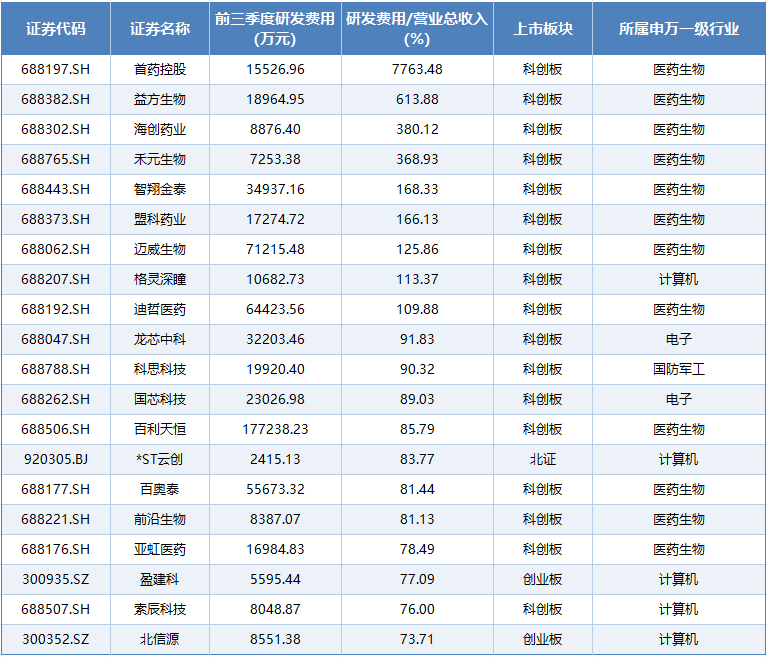Click the 证券名称 column header
Image resolution: width=767 pixels, height=657 pixels.
160,29
